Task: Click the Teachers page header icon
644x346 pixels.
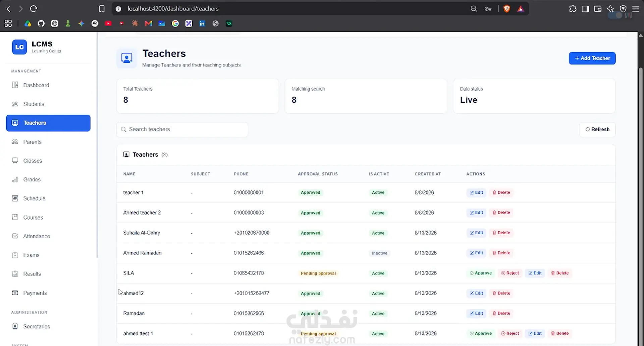Action: coord(126,58)
